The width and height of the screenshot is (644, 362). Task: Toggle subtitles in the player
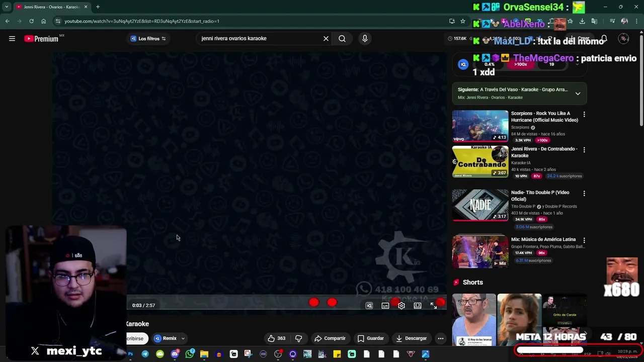point(385,306)
